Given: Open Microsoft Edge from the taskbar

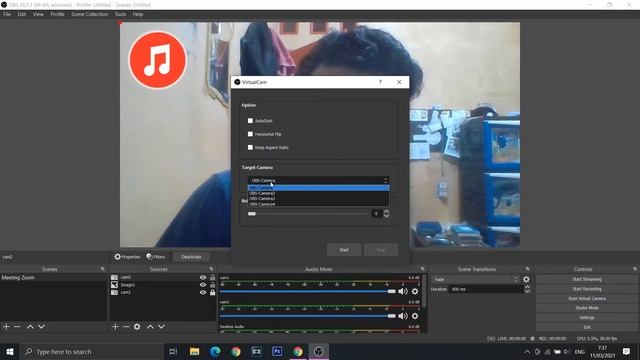Looking at the screenshot, I should point(215,351).
